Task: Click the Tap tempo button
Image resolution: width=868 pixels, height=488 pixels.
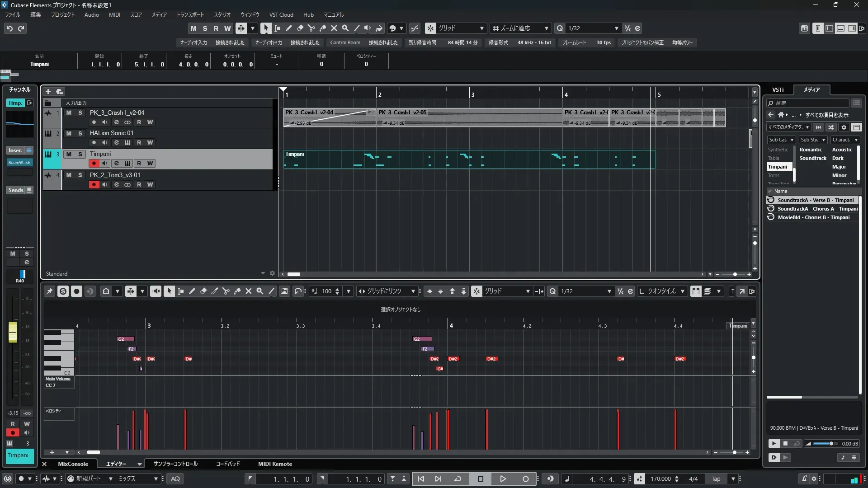Action: [x=716, y=479]
